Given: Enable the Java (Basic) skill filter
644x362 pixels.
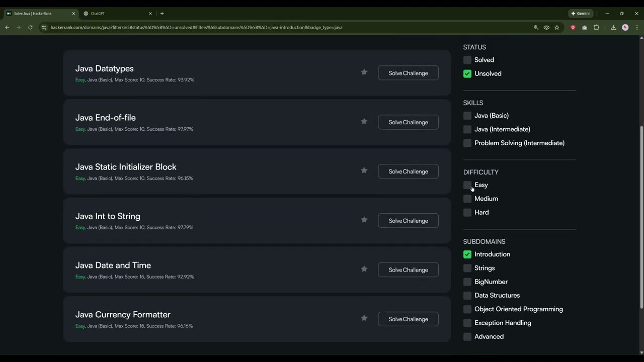Looking at the screenshot, I should click(x=467, y=116).
